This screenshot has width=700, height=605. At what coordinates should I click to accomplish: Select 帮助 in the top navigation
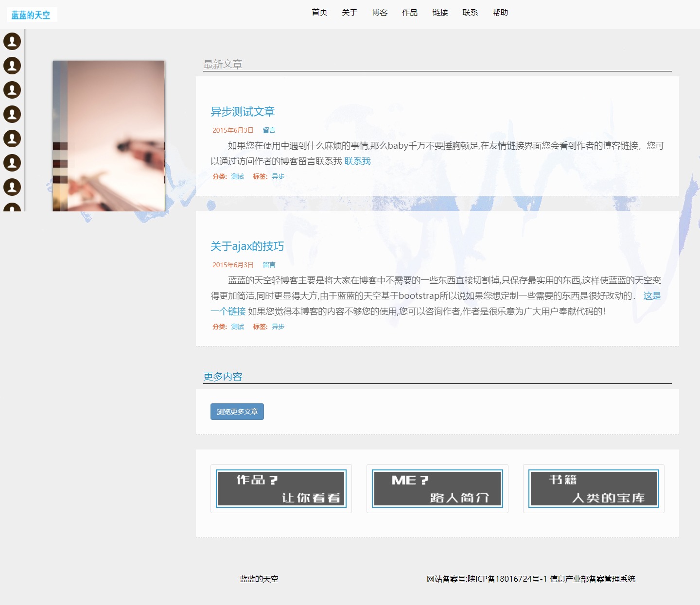(500, 13)
